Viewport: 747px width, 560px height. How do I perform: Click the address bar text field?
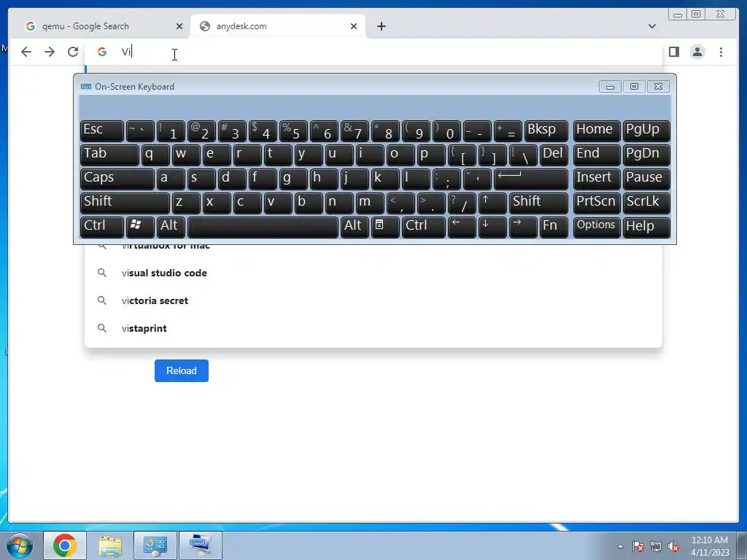[374, 52]
